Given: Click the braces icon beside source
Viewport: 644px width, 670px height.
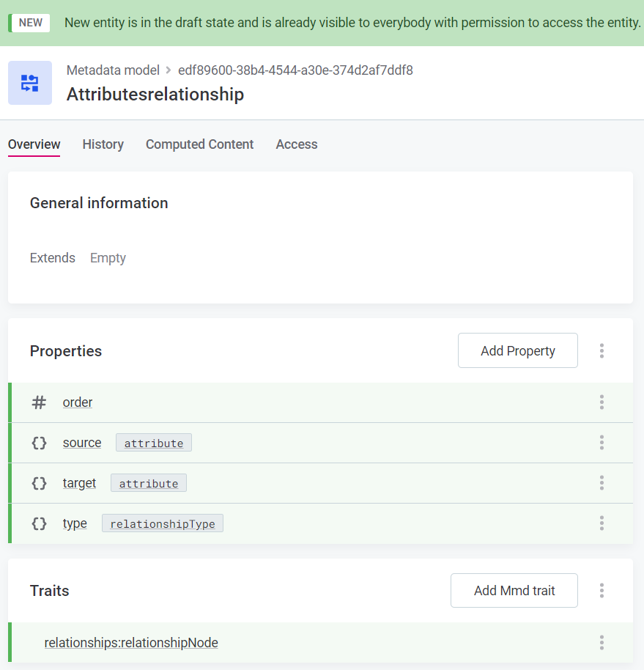Looking at the screenshot, I should tap(39, 443).
